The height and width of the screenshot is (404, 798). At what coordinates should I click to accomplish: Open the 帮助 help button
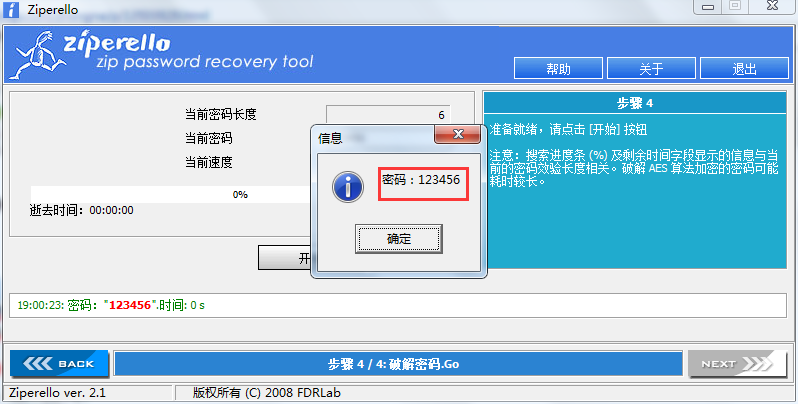(x=558, y=68)
